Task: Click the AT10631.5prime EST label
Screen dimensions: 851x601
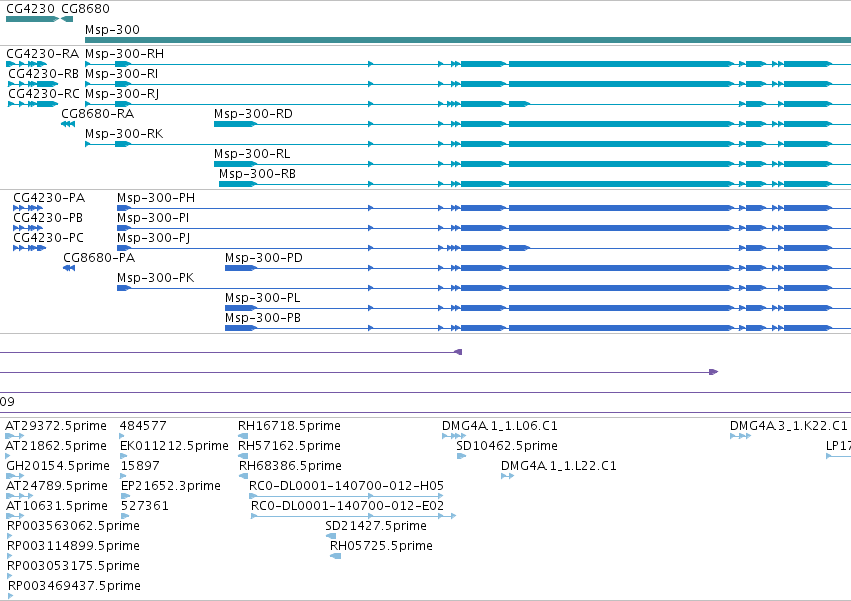Action: (x=57, y=505)
